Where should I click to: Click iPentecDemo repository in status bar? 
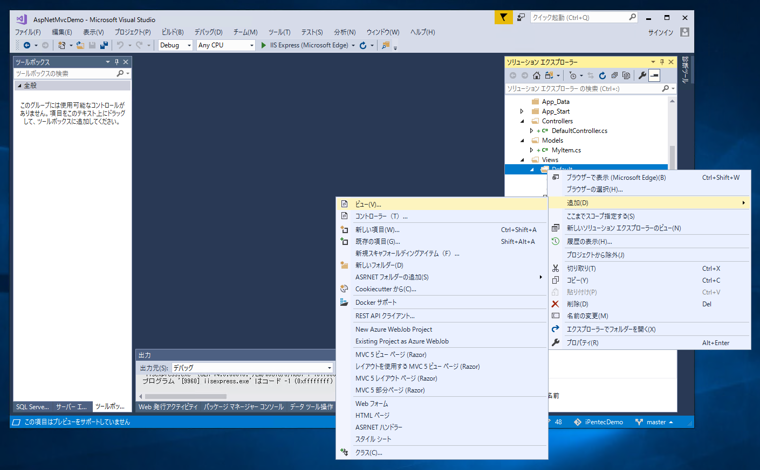coord(599,422)
